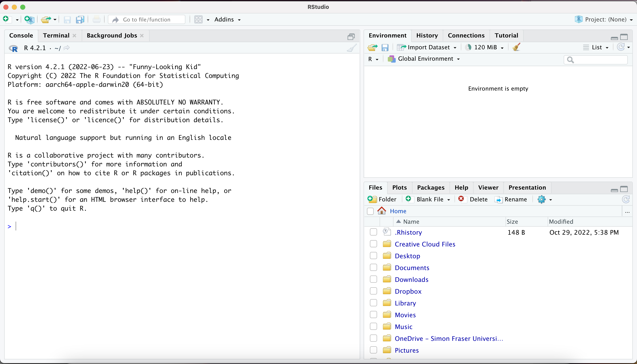The height and width of the screenshot is (364, 637).
Task: Open the Addins dropdown menu
Action: 227,20
